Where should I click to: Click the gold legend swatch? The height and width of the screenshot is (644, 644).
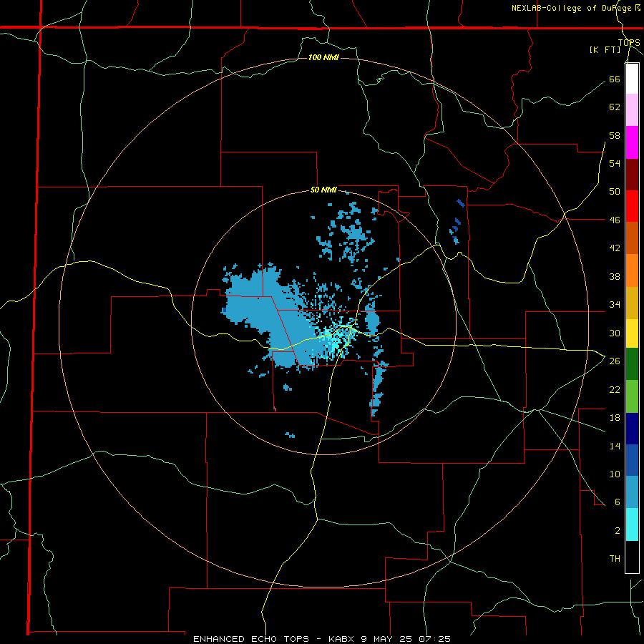(632, 303)
